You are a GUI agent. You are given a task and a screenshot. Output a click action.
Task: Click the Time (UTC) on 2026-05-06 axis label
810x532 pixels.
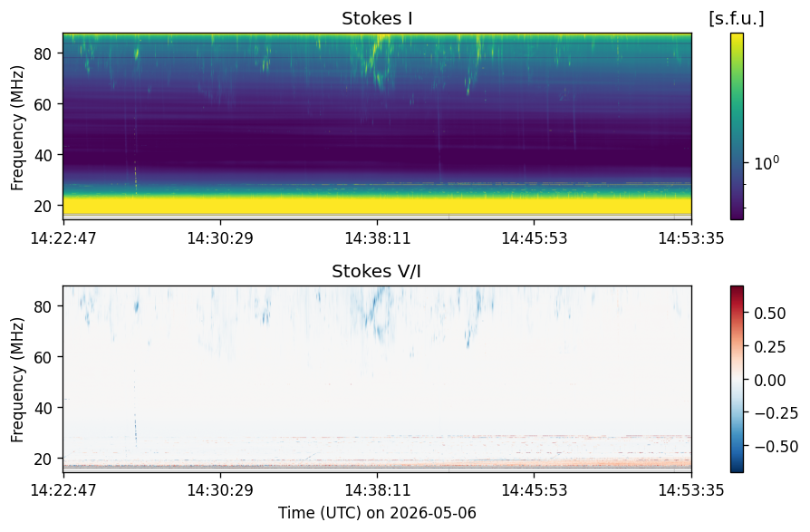click(377, 513)
